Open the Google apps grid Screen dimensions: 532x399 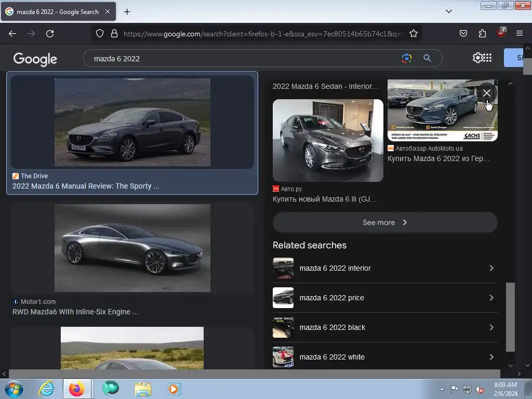coord(487,58)
